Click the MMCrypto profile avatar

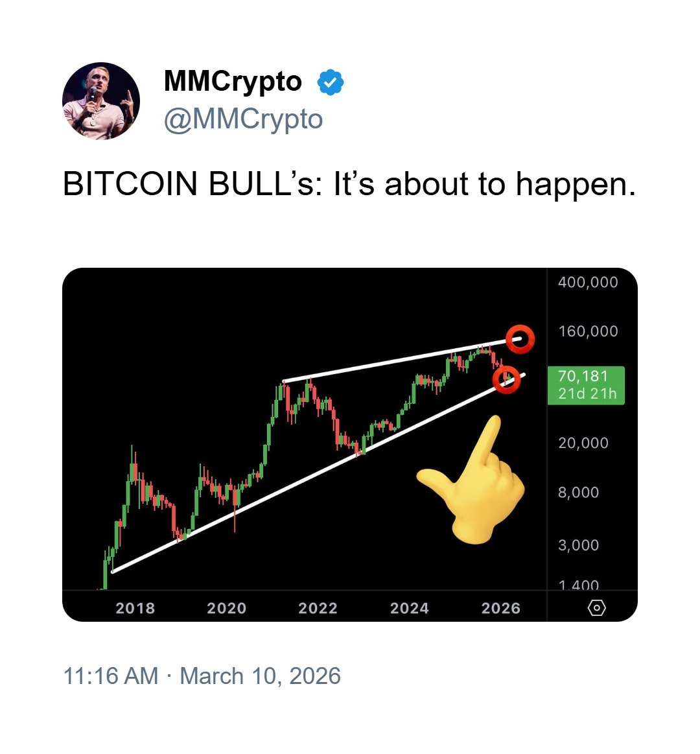click(x=101, y=101)
